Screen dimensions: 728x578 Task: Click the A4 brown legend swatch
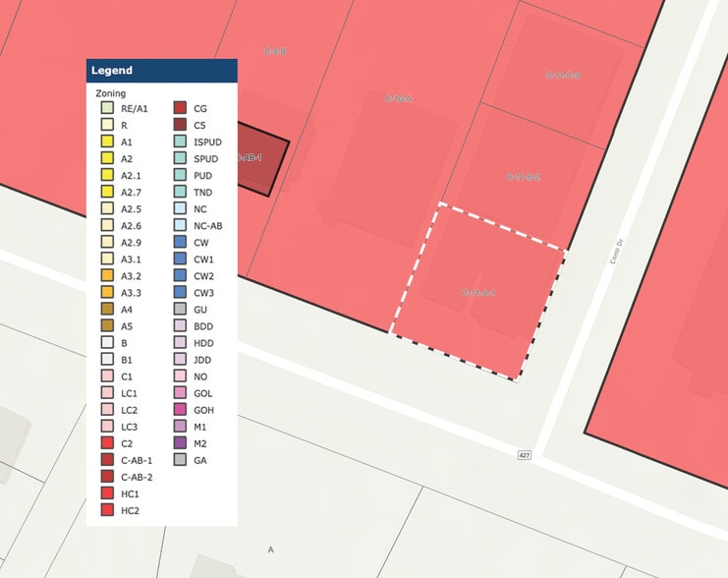pyautogui.click(x=107, y=309)
